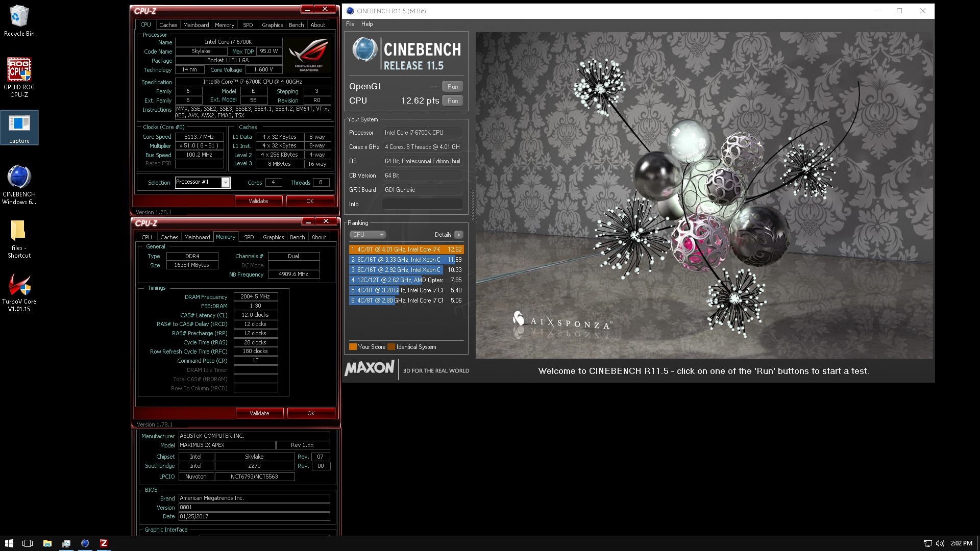Open CPUID ROG CPU-Z desktop icon
The width and height of the screenshot is (980, 551).
pyautogui.click(x=19, y=77)
